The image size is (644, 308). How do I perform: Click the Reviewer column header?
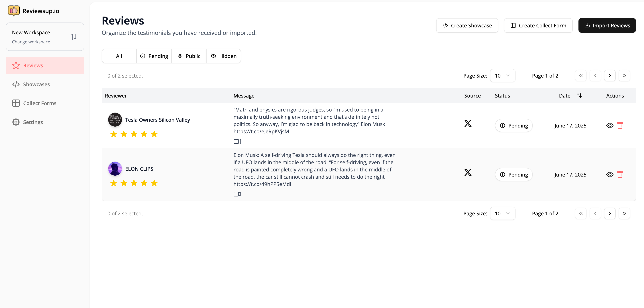click(116, 96)
